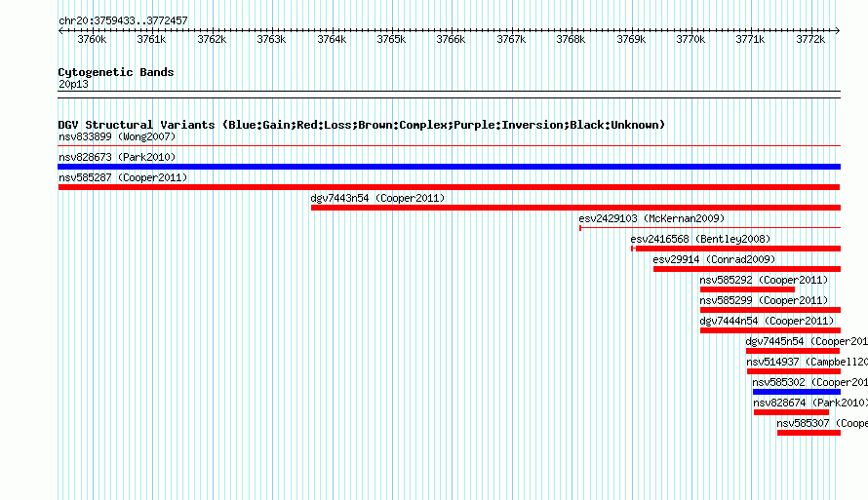Click the 3771k ruler mark
The image size is (868, 500).
coord(750,39)
